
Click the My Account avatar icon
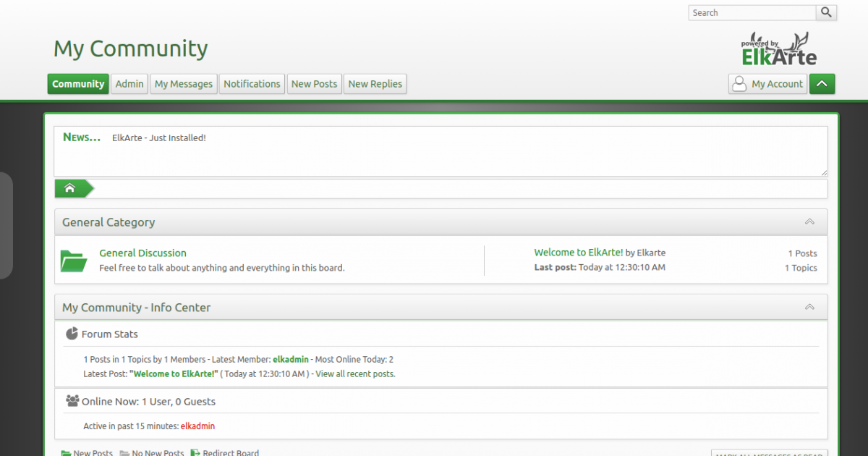click(x=739, y=84)
